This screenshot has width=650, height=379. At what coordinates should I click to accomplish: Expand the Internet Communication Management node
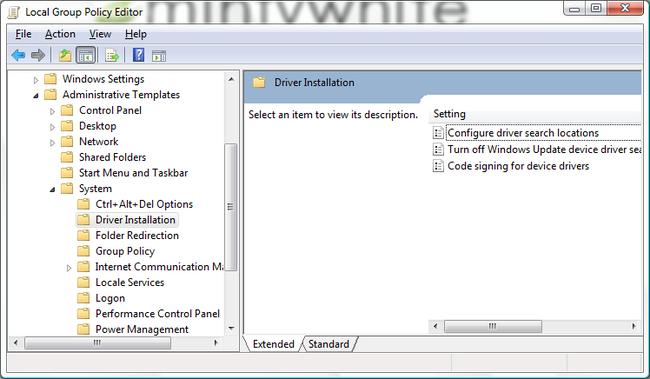coord(69,268)
